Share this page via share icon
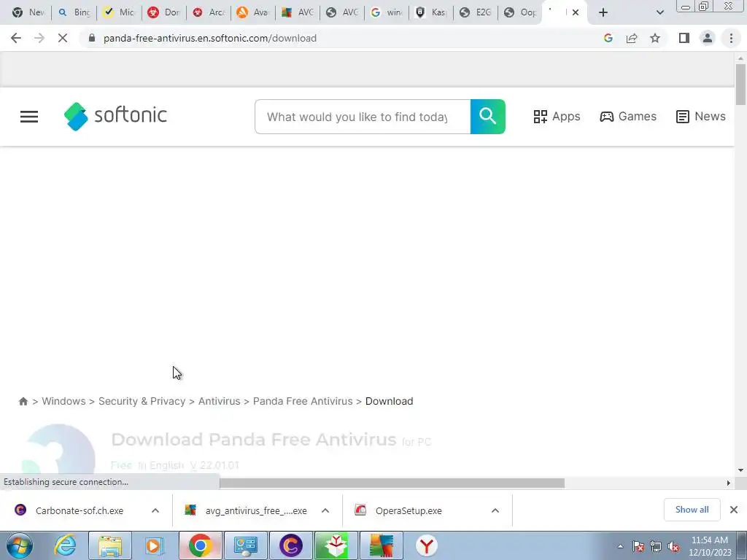 pos(632,38)
